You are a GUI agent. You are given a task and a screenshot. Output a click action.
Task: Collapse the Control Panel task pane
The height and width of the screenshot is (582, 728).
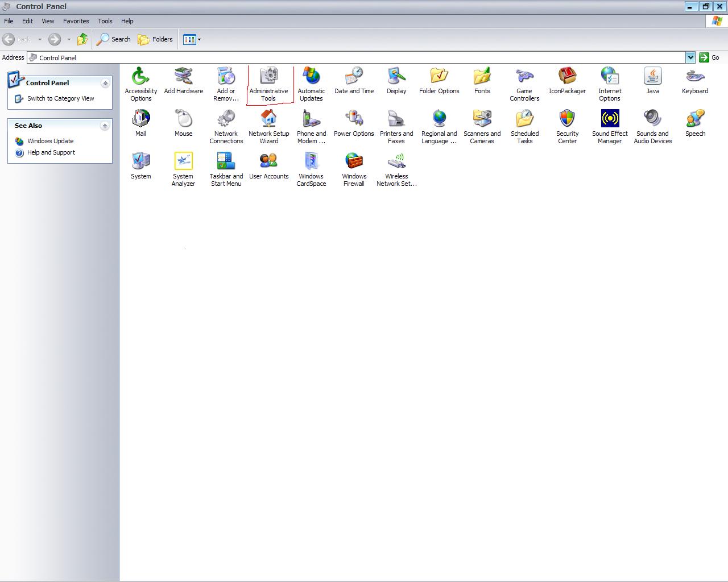[x=105, y=83]
